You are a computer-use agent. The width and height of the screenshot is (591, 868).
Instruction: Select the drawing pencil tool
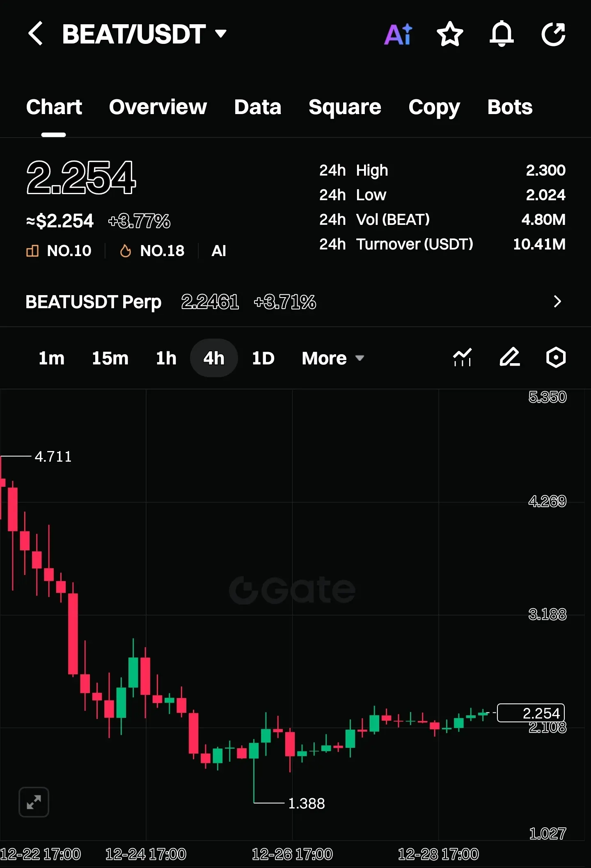(x=510, y=357)
